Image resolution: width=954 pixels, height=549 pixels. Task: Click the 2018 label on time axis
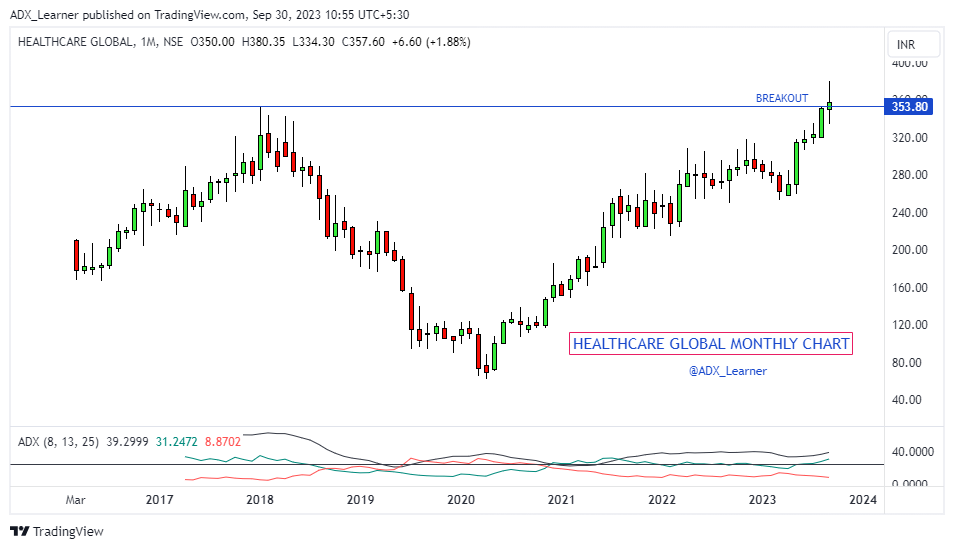(x=260, y=500)
